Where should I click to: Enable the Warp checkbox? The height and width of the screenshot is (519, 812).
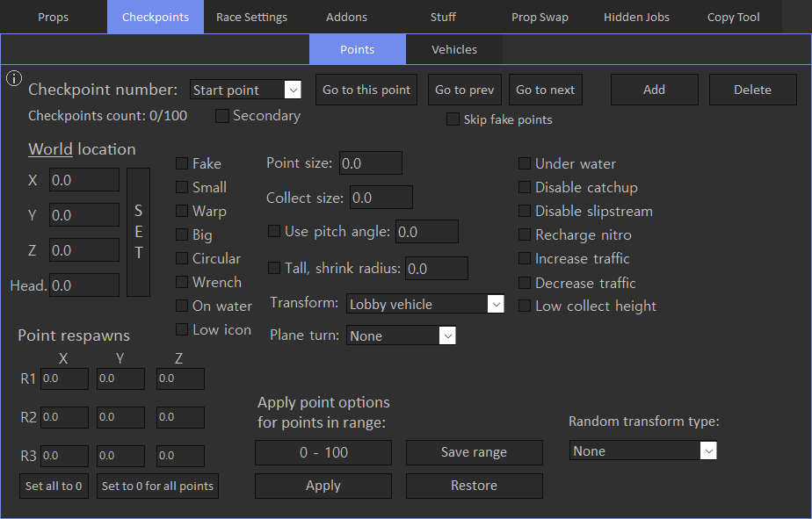(182, 211)
